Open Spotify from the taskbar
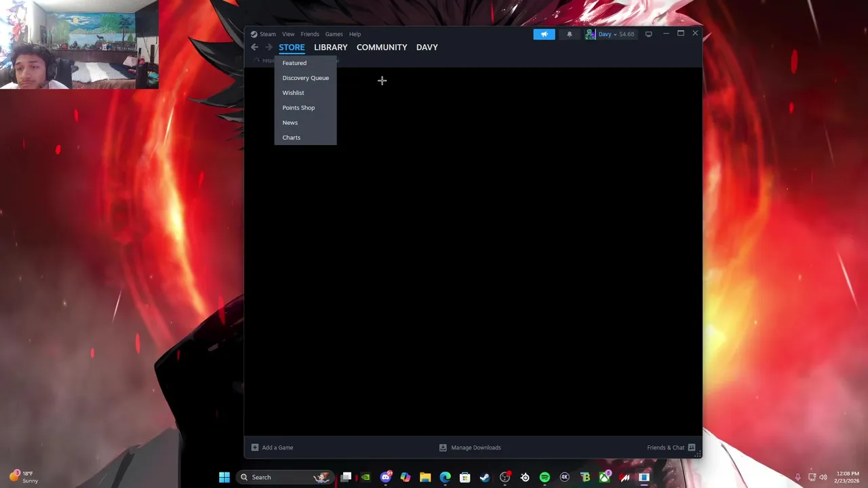Image resolution: width=868 pixels, height=488 pixels. (x=545, y=477)
